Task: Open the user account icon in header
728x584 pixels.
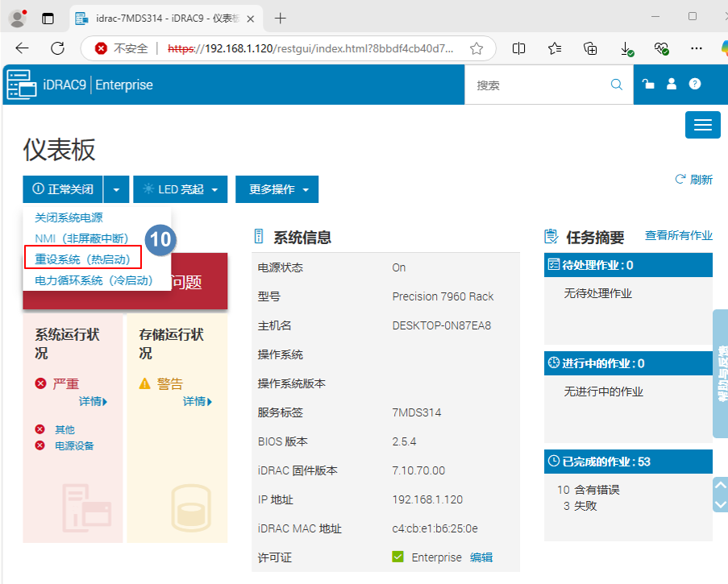Action: (672, 84)
